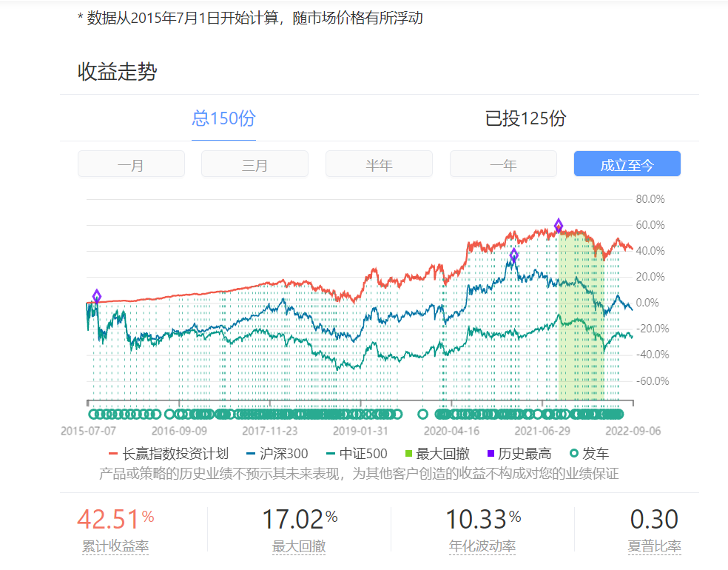Click the purple 历史最高 legend square
The width and height of the screenshot is (728, 570).
[x=490, y=454]
